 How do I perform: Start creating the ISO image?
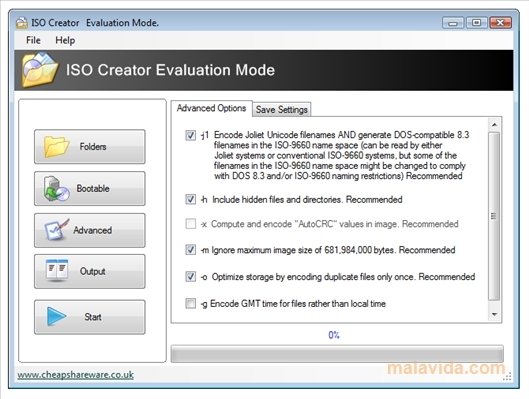click(90, 317)
